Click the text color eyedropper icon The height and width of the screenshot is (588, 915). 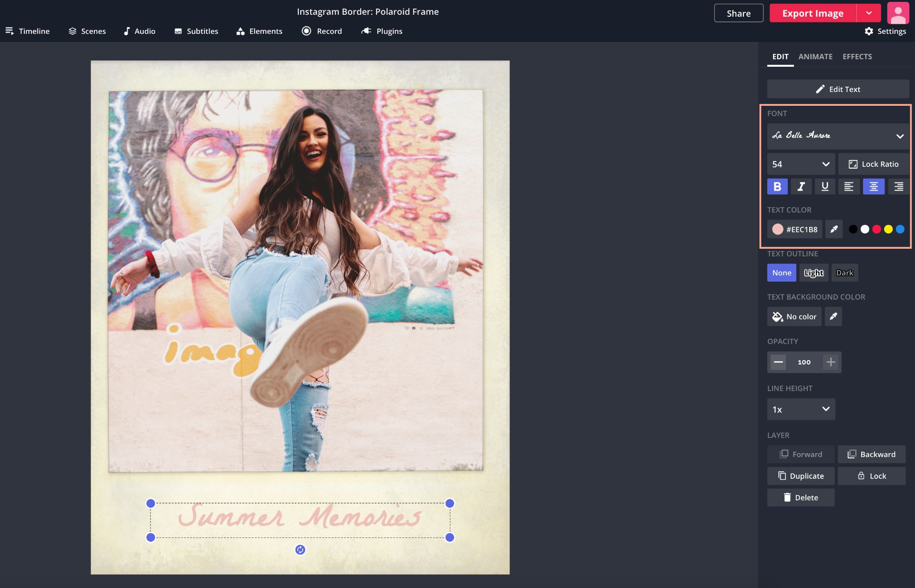click(x=834, y=229)
